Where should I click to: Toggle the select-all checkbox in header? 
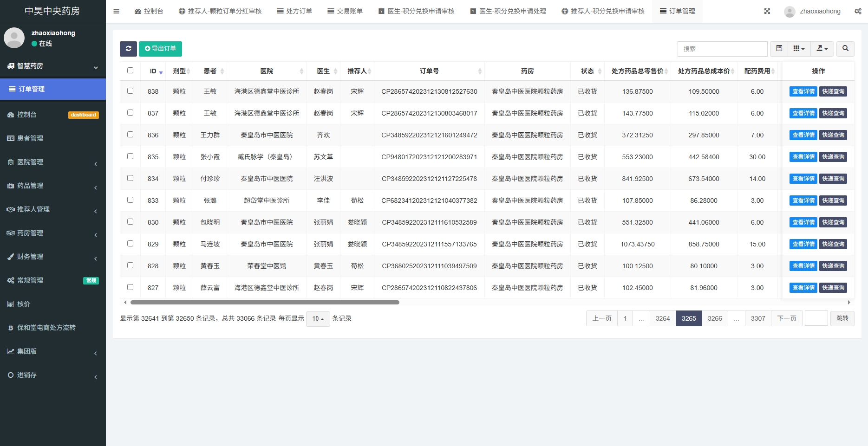point(130,71)
